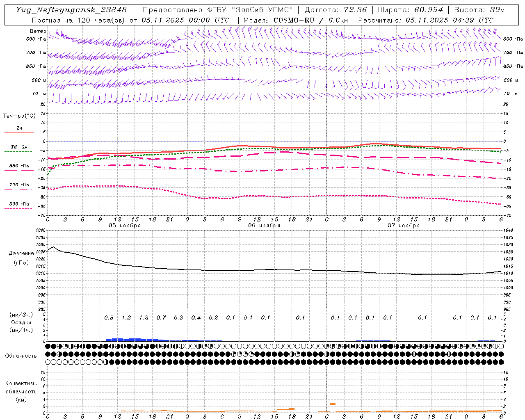This screenshot has height=420, width=525.
Task: Click the 'Ветер' wind panel label
Action: point(38,31)
